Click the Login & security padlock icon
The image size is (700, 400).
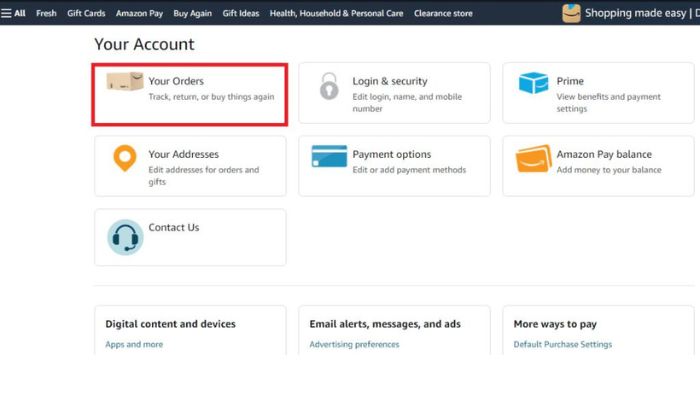(329, 86)
